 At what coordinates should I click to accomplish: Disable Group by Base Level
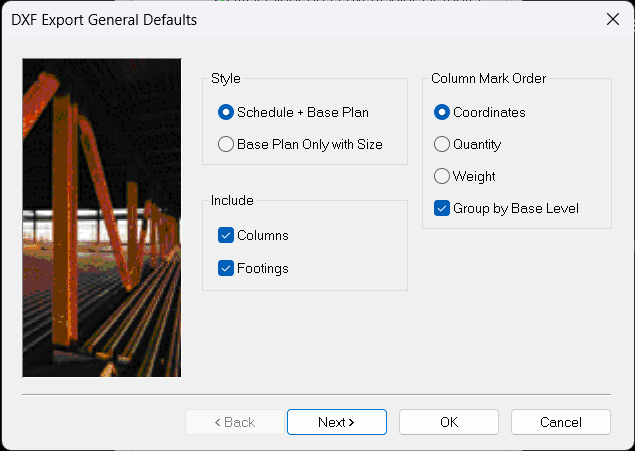coord(441,208)
